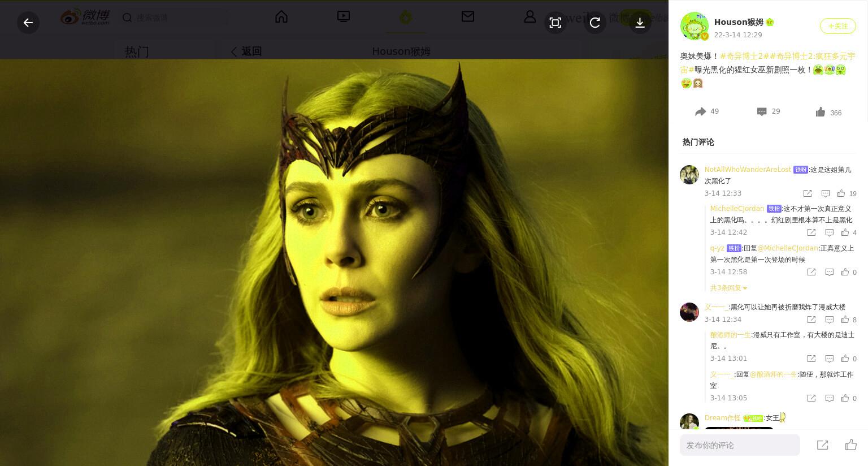
Task: Open NotAllWhoWanderAreLost username
Action: 748,170
